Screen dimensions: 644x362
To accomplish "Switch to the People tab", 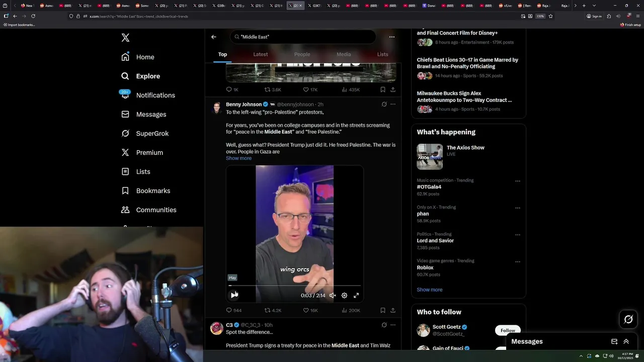I will (302, 54).
